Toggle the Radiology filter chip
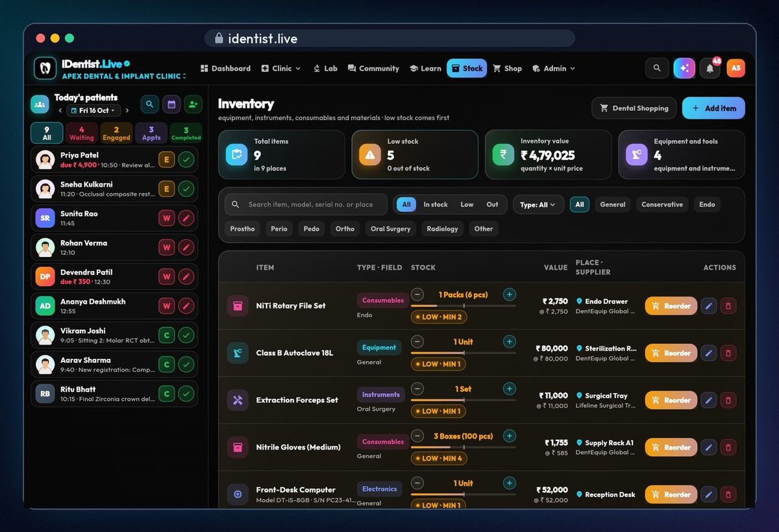Image resolution: width=779 pixels, height=532 pixels. tap(442, 228)
